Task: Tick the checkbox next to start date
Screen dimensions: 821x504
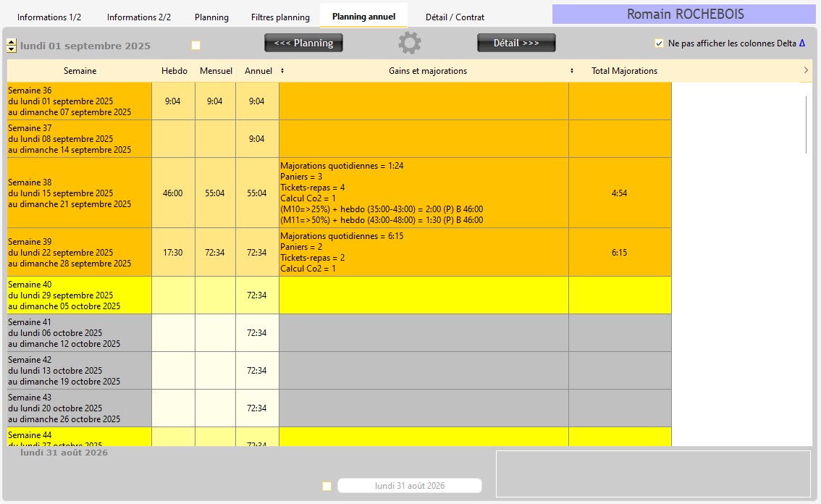Action: tap(195, 46)
